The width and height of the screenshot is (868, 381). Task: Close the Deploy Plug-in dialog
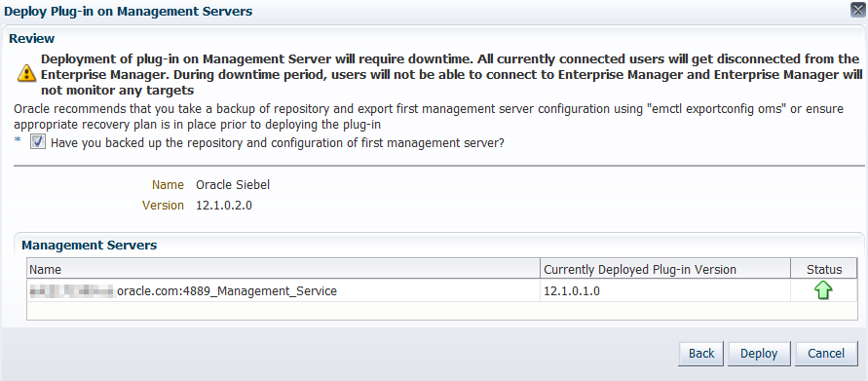tap(858, 10)
